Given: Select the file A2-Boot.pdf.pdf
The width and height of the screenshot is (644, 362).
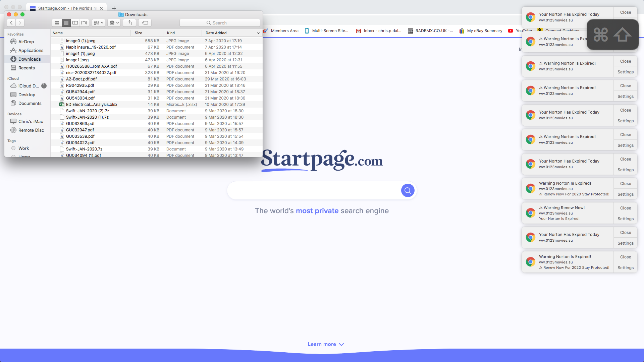Looking at the screenshot, I should (x=157, y=79).
